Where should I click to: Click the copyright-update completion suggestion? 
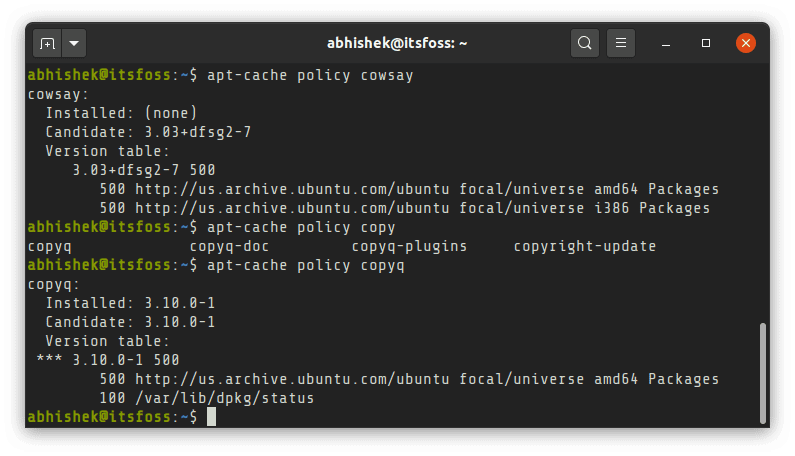coord(584,246)
